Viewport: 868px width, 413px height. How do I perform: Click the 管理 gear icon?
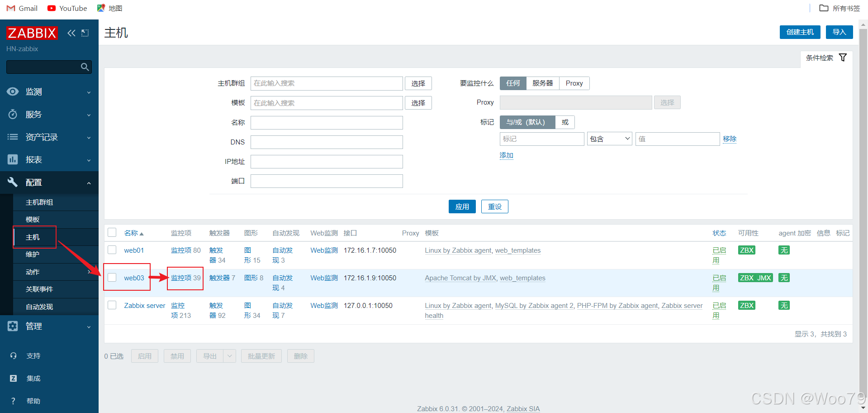tap(13, 326)
